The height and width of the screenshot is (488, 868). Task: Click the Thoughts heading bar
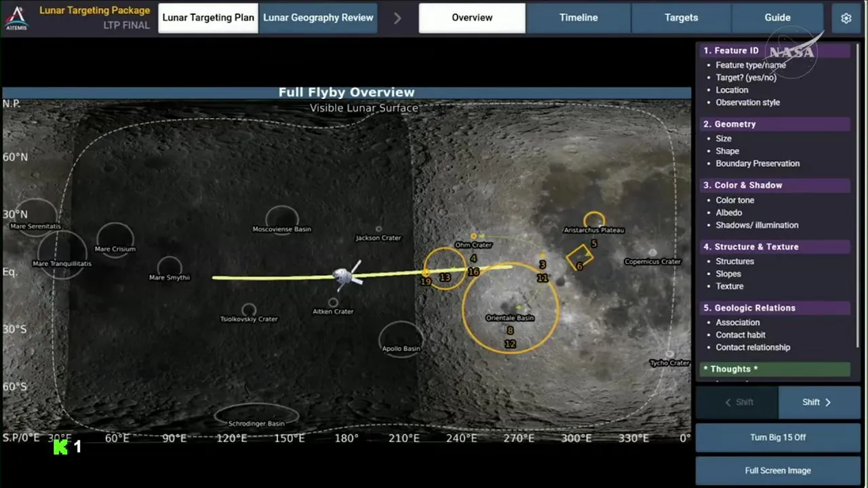click(x=775, y=369)
